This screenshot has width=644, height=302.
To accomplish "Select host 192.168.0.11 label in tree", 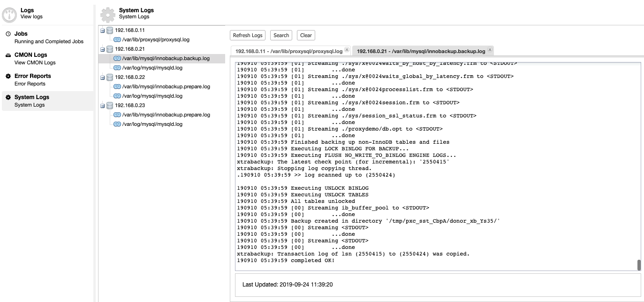I will click(x=130, y=31).
